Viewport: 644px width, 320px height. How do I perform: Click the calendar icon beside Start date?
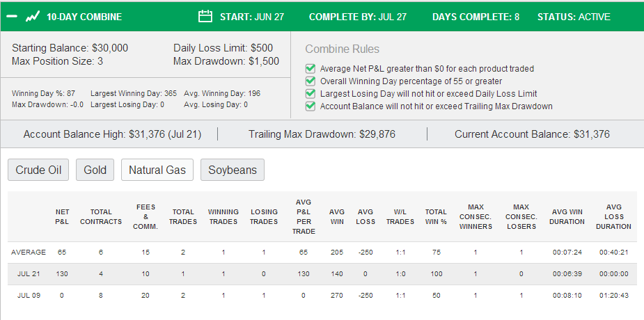tap(205, 17)
